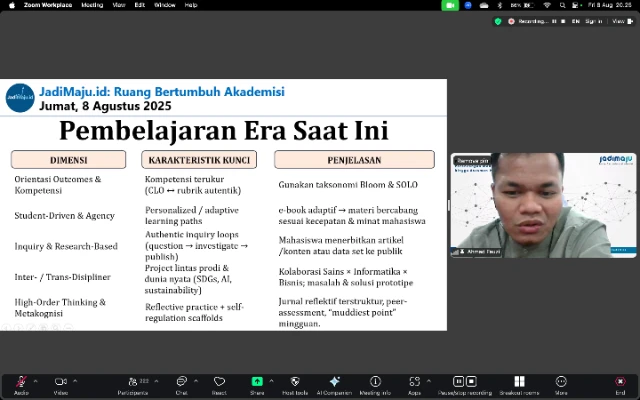The height and width of the screenshot is (400, 640).
Task: Click the text Inquiry & Research-Based
Action: [66, 246]
